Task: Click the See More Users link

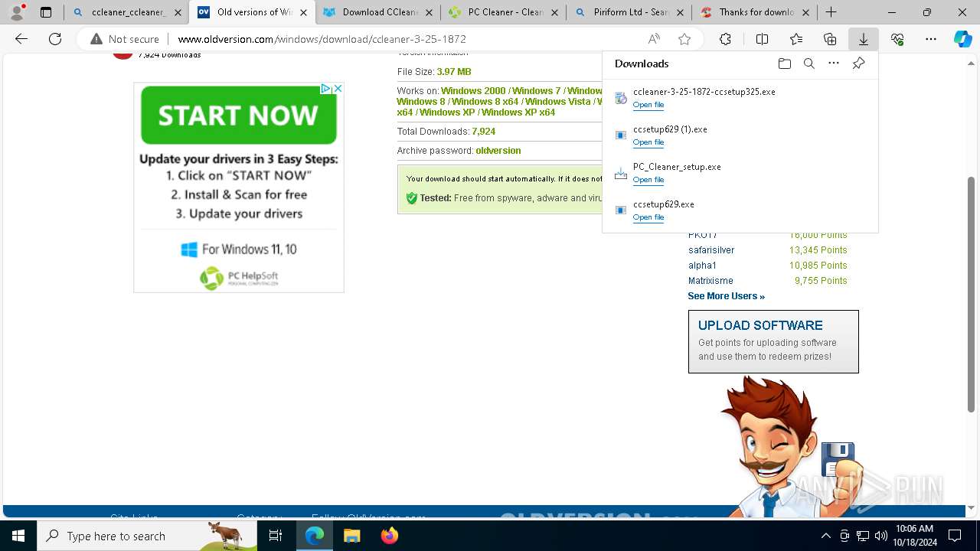Action: 726,296
